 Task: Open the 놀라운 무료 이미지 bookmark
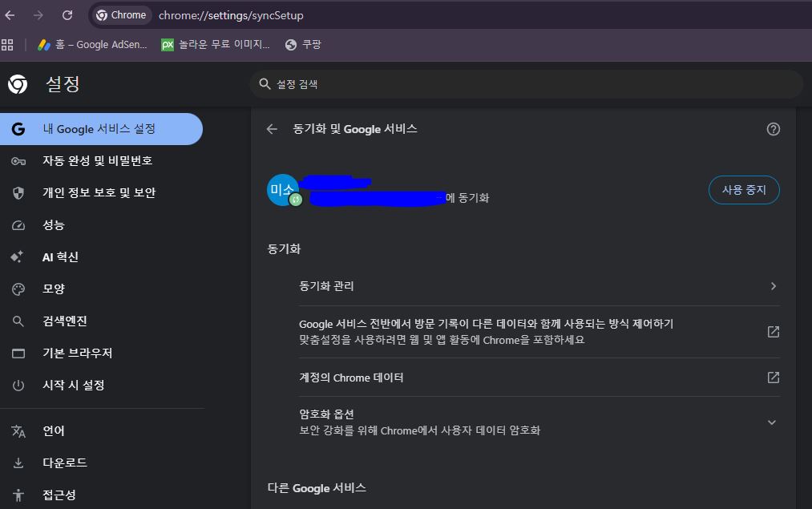[216, 45]
